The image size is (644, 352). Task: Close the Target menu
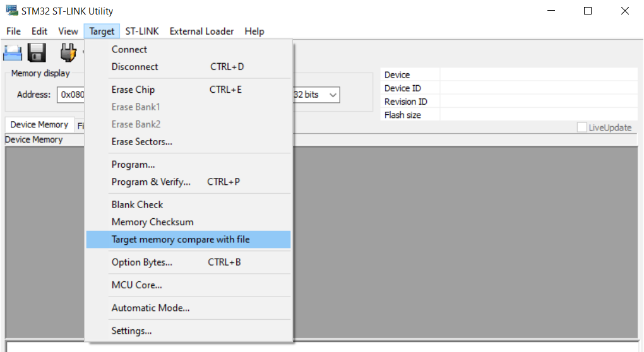[102, 31]
